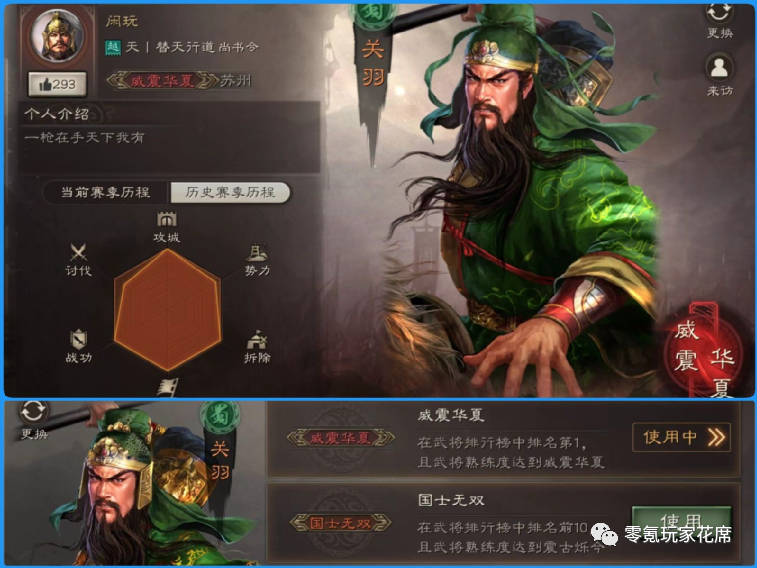Click the 攻城 siege icon above the hexagon
Image resolution: width=757 pixels, height=568 pixels.
click(167, 220)
